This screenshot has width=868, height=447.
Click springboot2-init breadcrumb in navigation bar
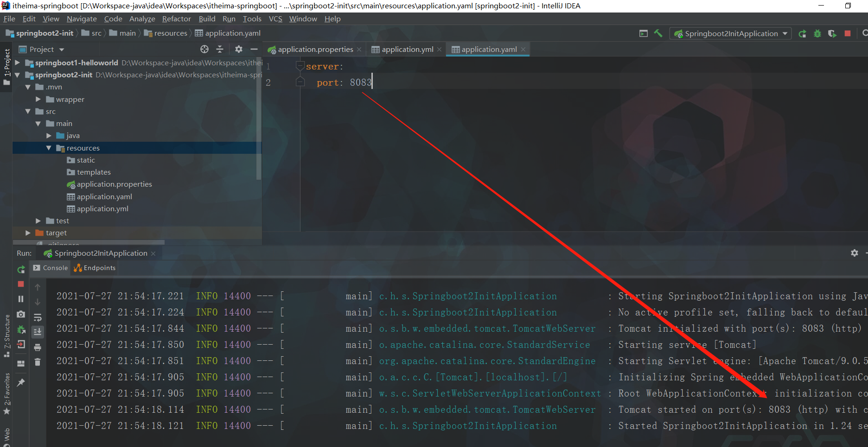[x=40, y=33]
